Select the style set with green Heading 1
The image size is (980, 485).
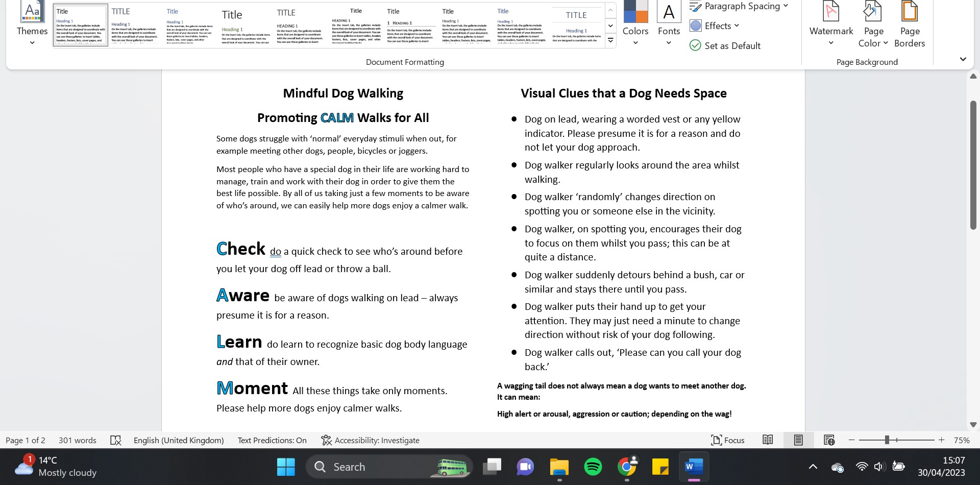(245, 25)
